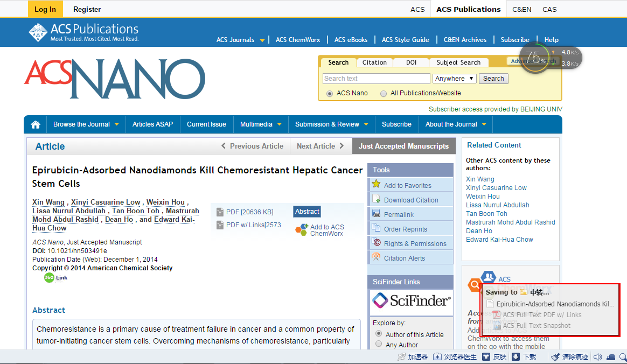Image resolution: width=627 pixels, height=364 pixels.
Task: Click the 75% speed monitor widget
Action: 550,58
